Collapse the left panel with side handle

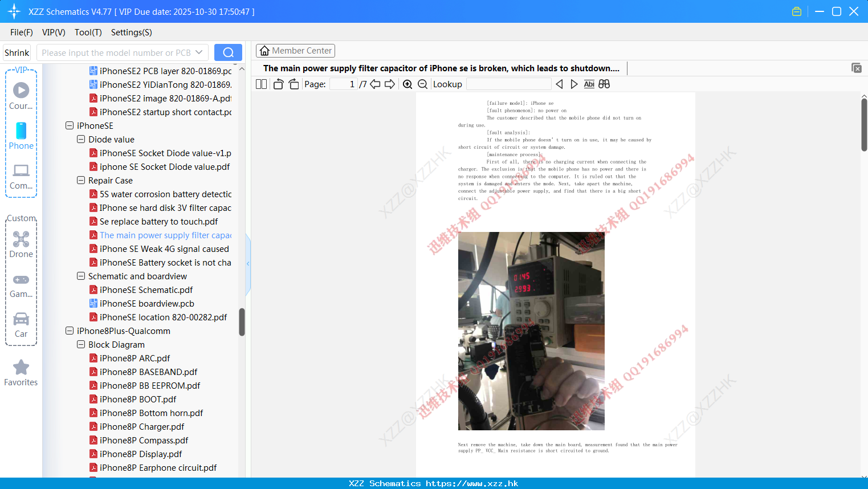[x=248, y=264]
